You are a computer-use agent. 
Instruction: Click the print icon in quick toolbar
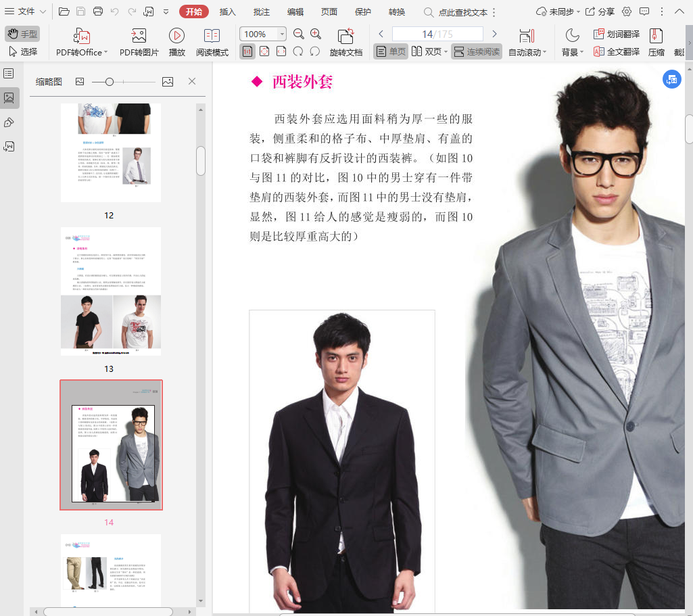point(97,11)
